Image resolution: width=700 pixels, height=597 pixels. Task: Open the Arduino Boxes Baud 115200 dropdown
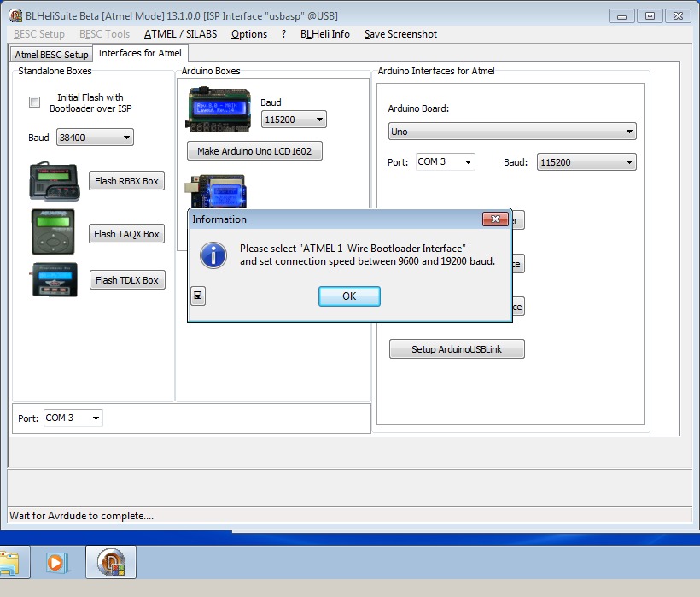click(x=294, y=120)
